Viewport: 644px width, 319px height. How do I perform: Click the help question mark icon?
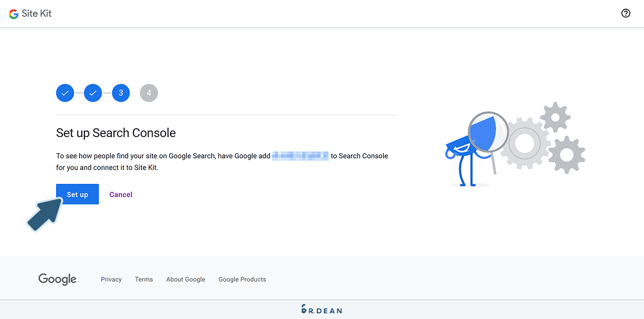point(625,14)
